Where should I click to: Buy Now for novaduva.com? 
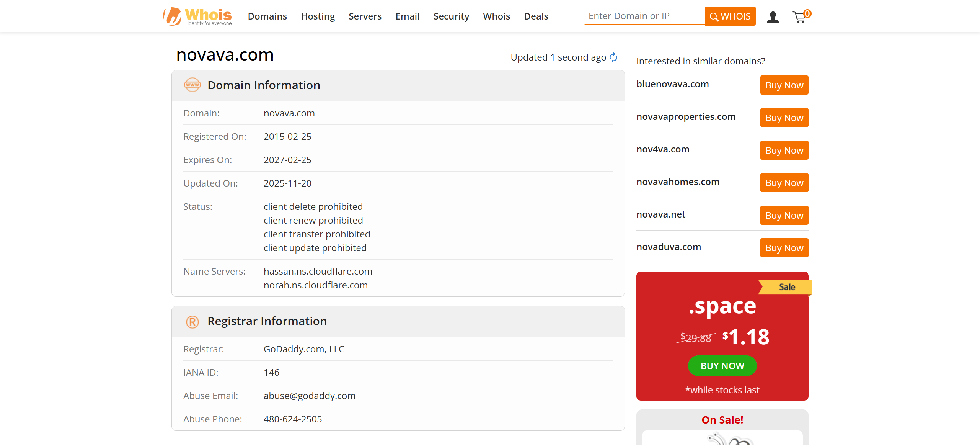[784, 248]
